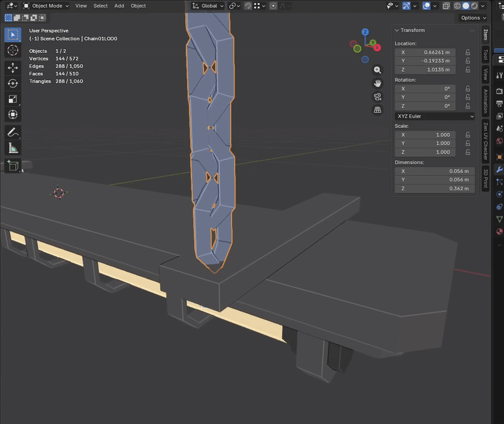Click the zoom magnifier viewport gizmo
504x424 pixels.
[377, 70]
